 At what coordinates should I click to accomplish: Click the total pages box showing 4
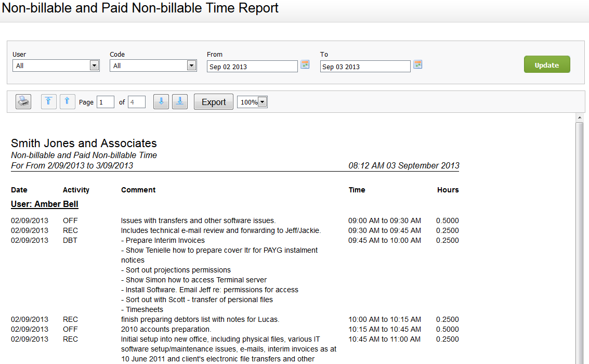pyautogui.click(x=137, y=101)
